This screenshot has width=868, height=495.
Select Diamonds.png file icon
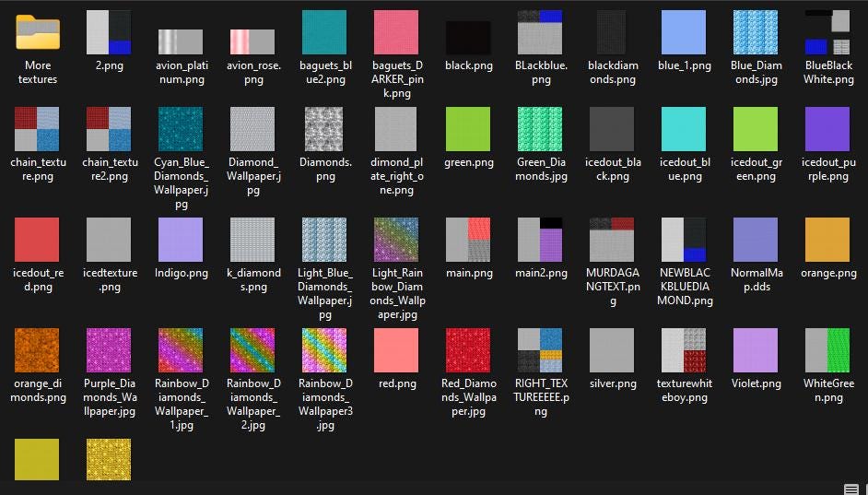(324, 129)
